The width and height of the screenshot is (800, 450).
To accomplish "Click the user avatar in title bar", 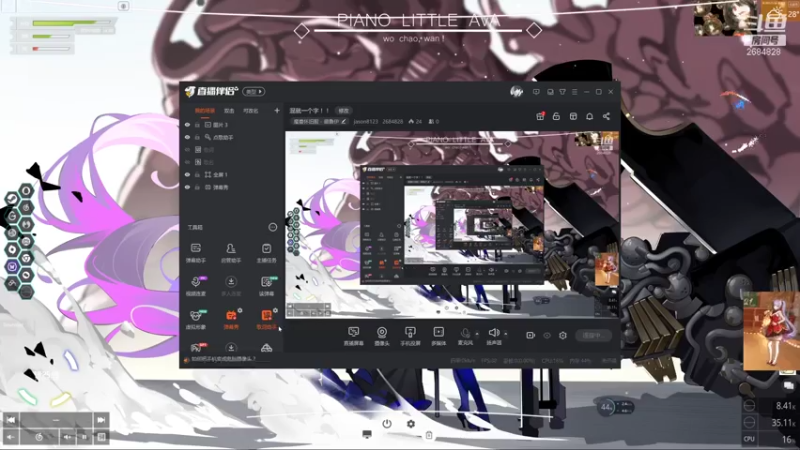I will coord(516,92).
